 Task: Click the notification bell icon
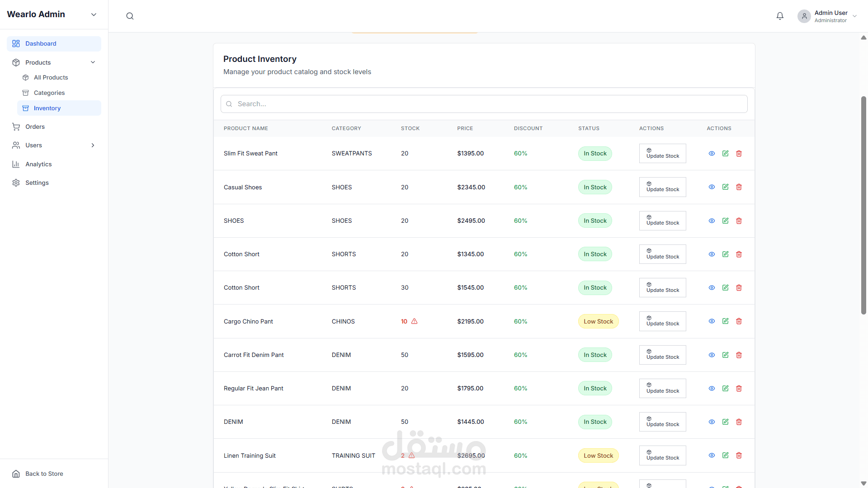point(780,16)
